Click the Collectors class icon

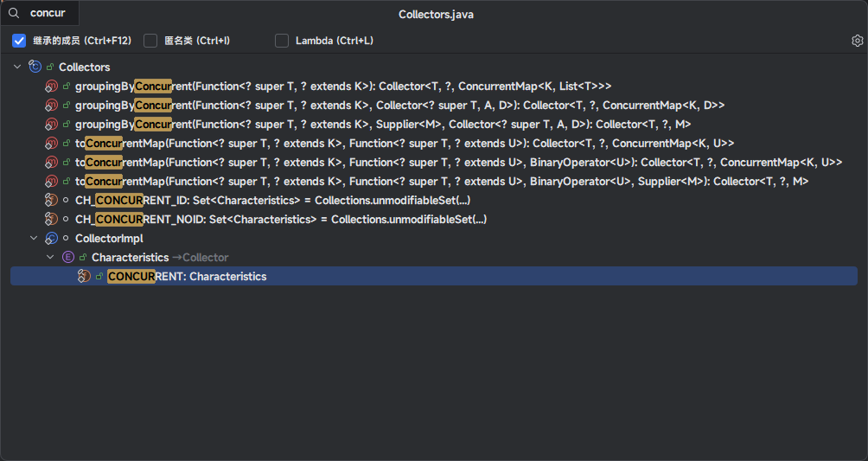35,67
